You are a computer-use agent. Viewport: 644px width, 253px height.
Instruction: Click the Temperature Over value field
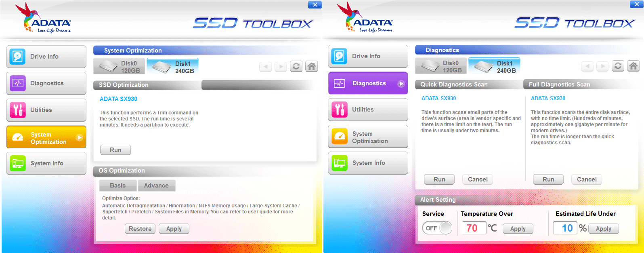pyautogui.click(x=473, y=228)
